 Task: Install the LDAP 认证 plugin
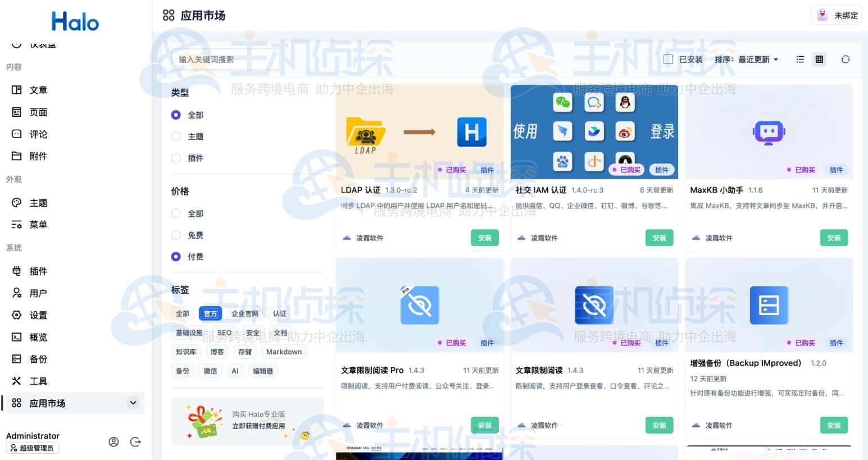(484, 238)
